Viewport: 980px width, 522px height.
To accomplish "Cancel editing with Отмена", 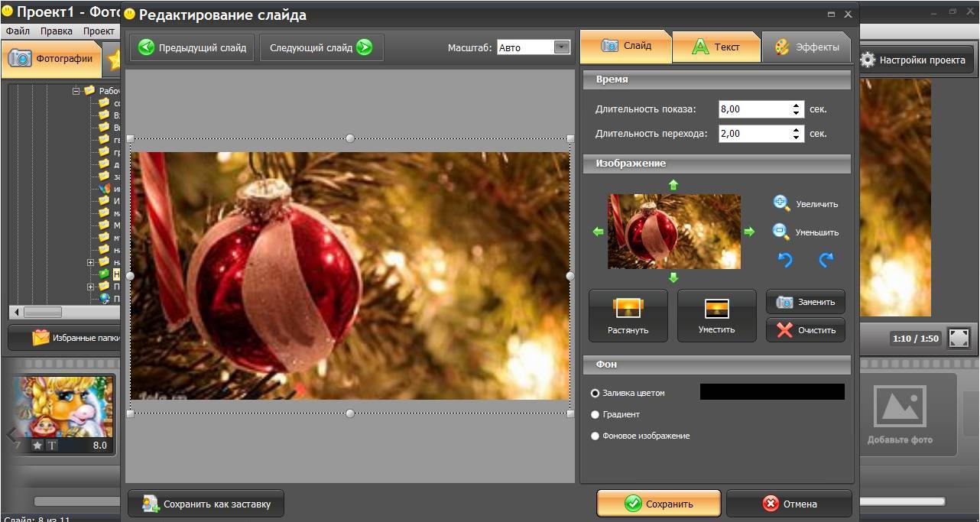I will (789, 504).
